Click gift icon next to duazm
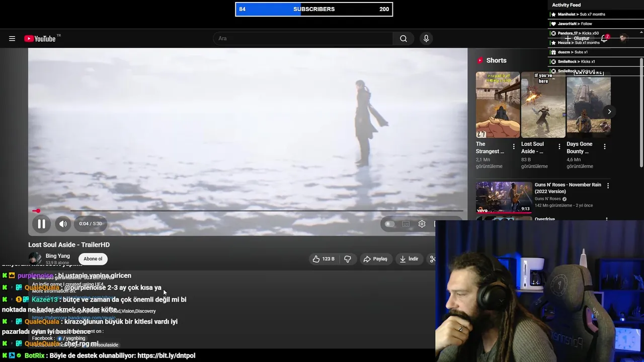The image size is (644, 362). click(x=553, y=52)
